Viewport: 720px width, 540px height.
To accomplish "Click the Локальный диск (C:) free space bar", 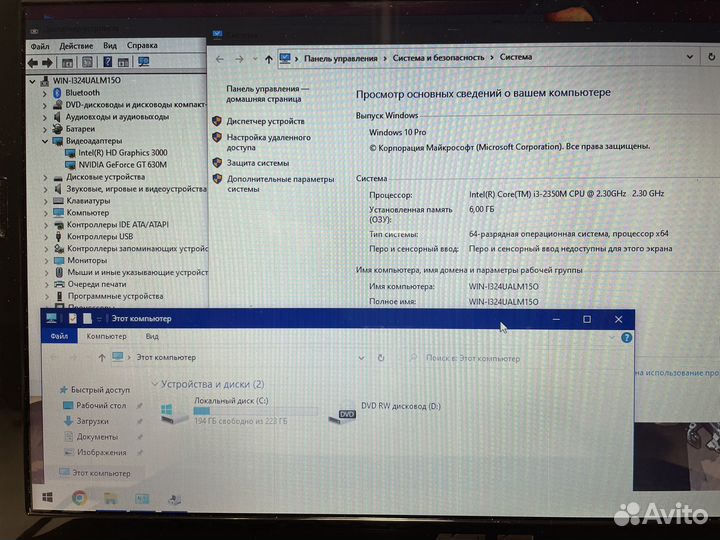I will (255, 411).
